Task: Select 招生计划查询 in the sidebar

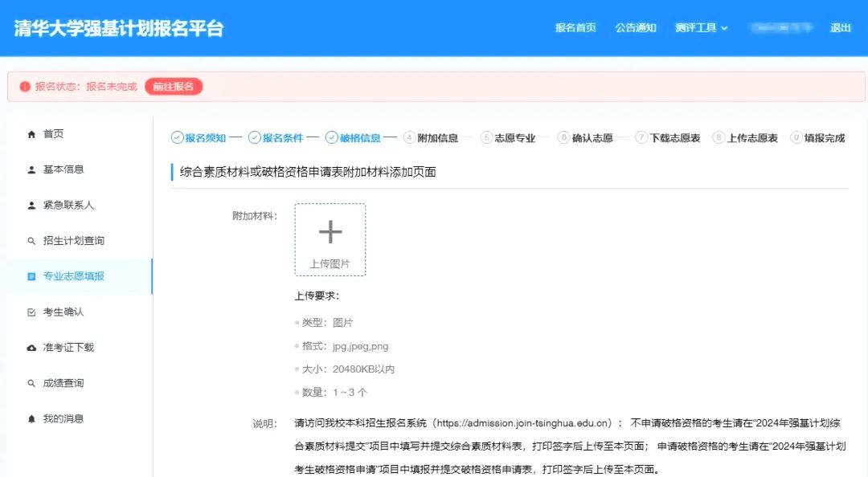Action: coord(74,241)
